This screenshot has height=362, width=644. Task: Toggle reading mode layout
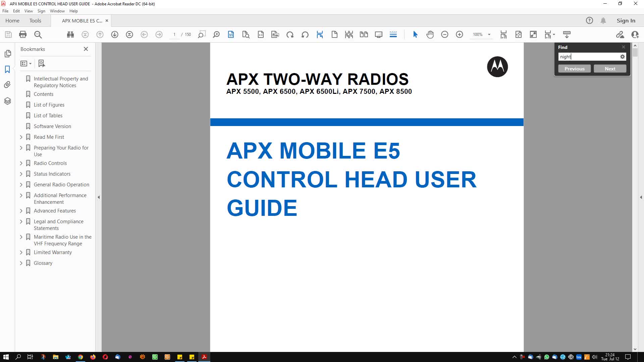tap(378, 35)
